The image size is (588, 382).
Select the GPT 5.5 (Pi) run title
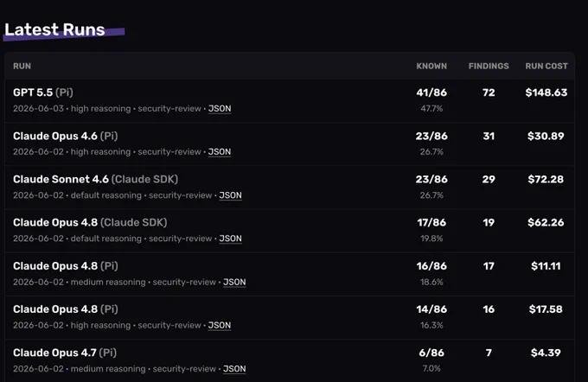coord(43,92)
